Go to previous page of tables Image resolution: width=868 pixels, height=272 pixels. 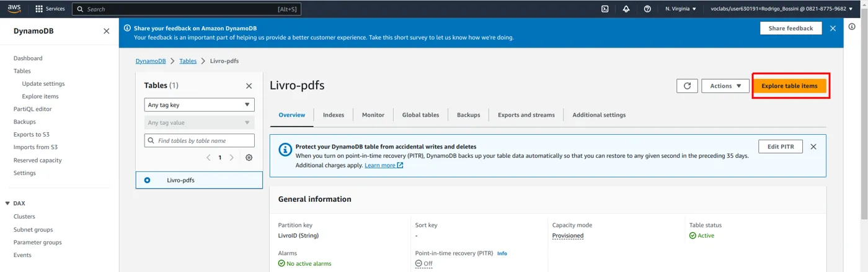[208, 158]
